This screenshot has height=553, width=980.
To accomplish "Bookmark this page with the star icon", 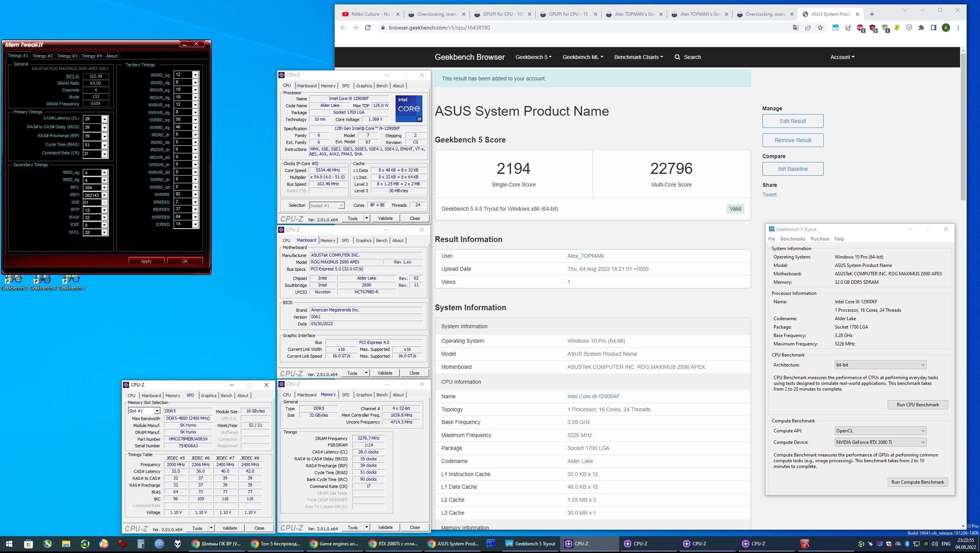I will [x=820, y=28].
